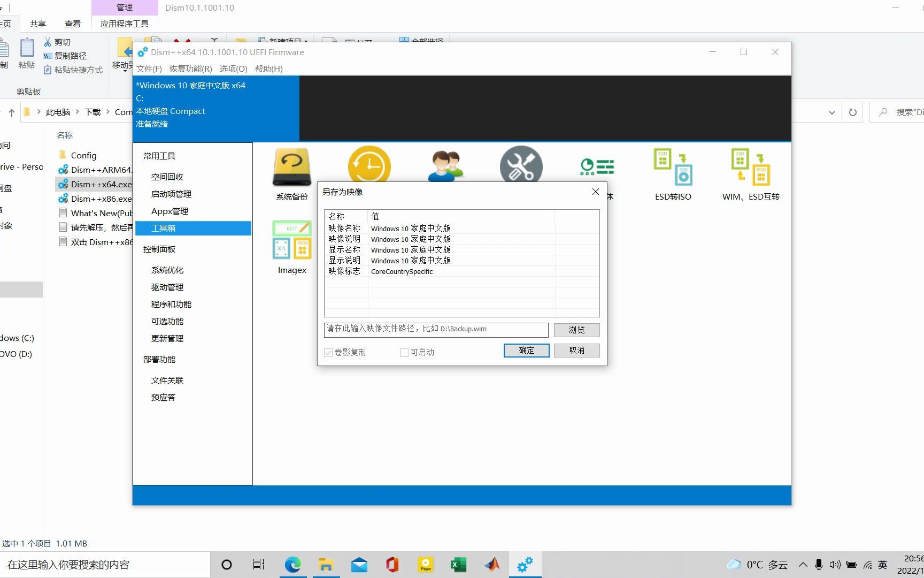Click the yellow clock restore icon
Image resolution: width=924 pixels, height=578 pixels.
(x=369, y=165)
